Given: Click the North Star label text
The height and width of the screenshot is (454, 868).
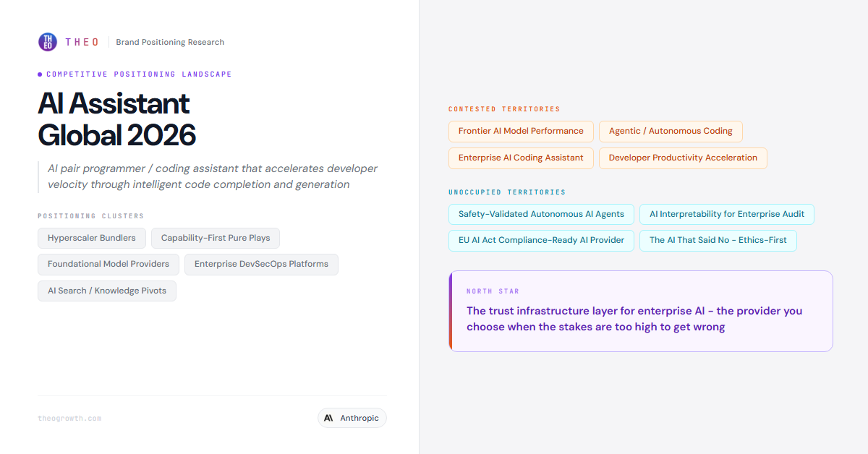Looking at the screenshot, I should [493, 291].
